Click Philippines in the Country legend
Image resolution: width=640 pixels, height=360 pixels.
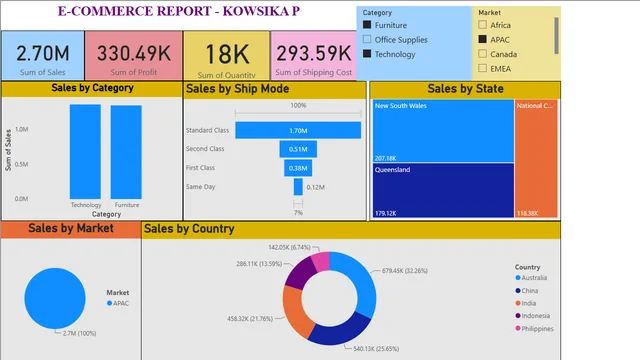point(534,329)
